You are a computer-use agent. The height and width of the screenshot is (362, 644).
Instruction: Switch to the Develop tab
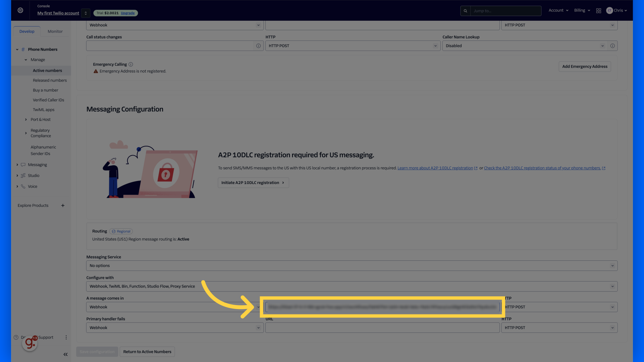point(27,32)
